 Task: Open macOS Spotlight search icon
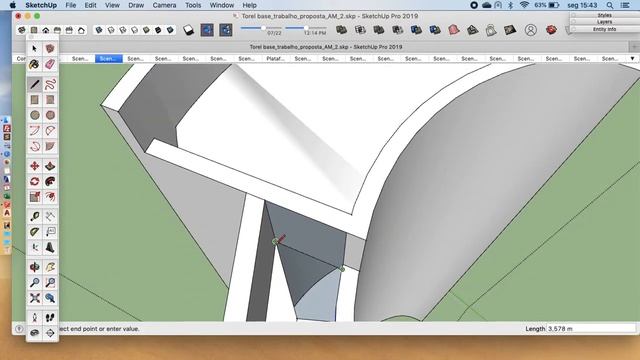click(x=610, y=5)
